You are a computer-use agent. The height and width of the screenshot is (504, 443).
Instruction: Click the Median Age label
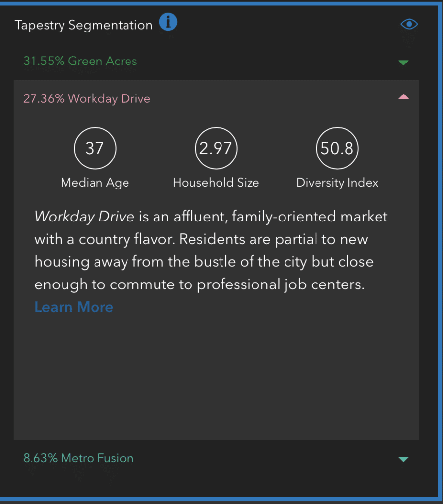tap(95, 183)
